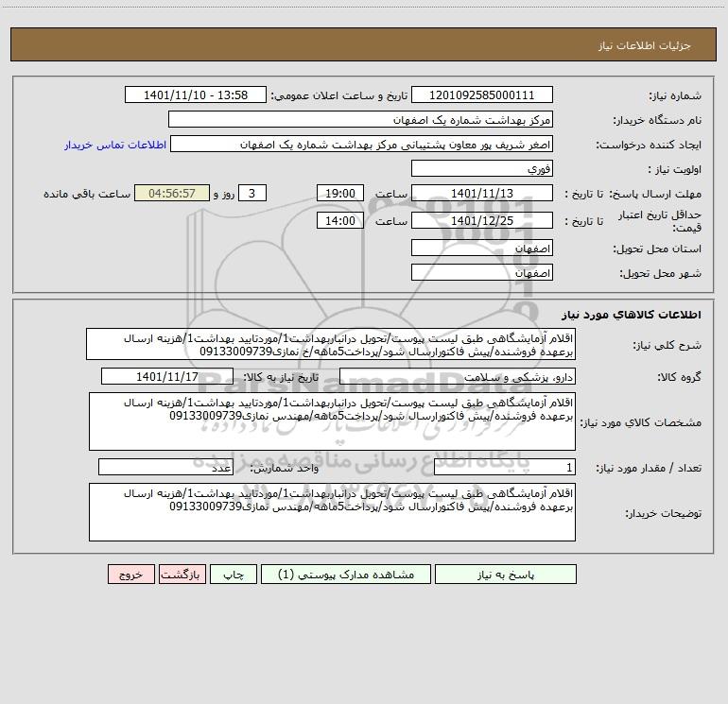Click the 'واحد شمارش:' label
The width and height of the screenshot is (728, 704).
coord(285,468)
